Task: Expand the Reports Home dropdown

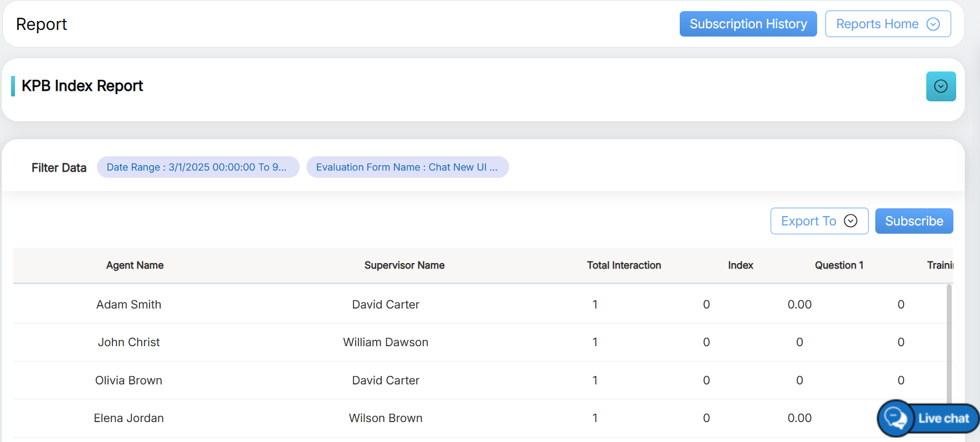Action: pyautogui.click(x=887, y=24)
